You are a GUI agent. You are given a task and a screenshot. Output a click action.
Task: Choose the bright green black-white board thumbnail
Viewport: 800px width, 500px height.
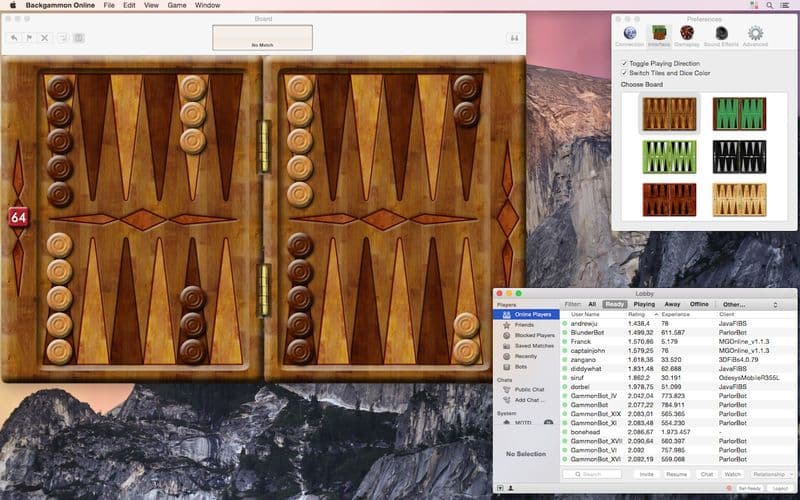(x=669, y=157)
